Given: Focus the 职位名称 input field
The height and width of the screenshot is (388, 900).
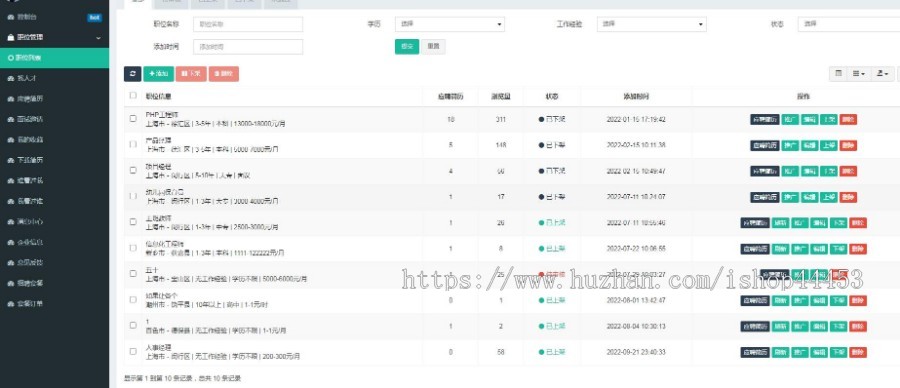Looking at the screenshot, I should point(248,24).
